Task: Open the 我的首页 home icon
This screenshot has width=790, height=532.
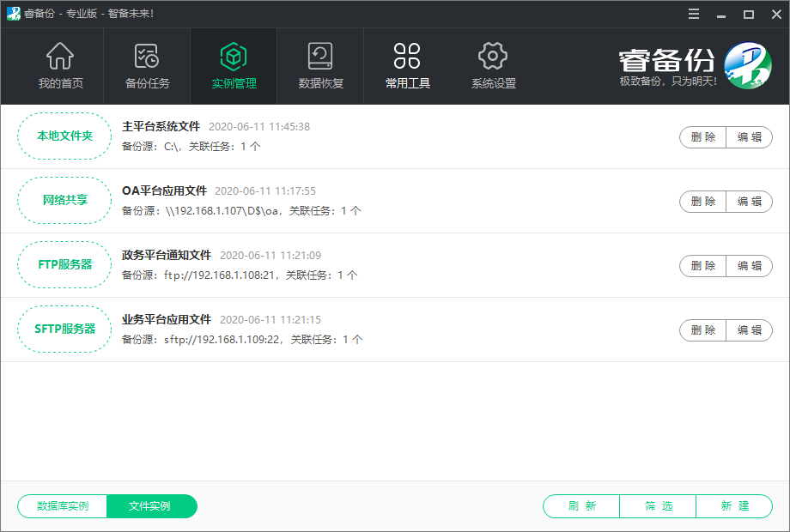Action: (x=60, y=57)
